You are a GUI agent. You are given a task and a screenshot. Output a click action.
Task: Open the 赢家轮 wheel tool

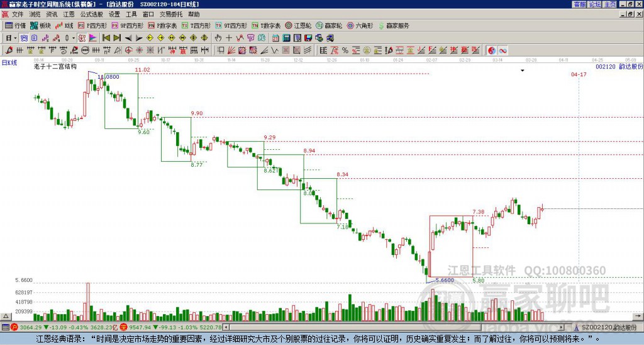click(329, 25)
